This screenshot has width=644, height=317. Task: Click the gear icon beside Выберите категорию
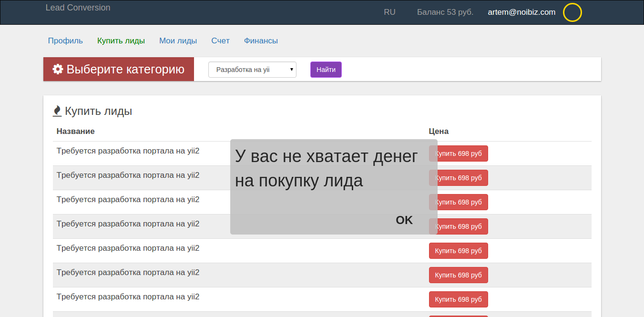58,69
